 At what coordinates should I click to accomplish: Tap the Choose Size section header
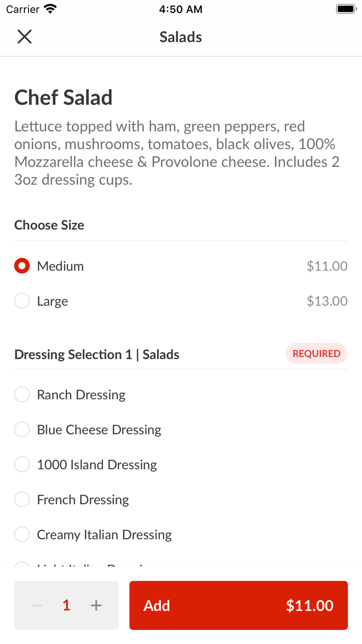point(49,225)
